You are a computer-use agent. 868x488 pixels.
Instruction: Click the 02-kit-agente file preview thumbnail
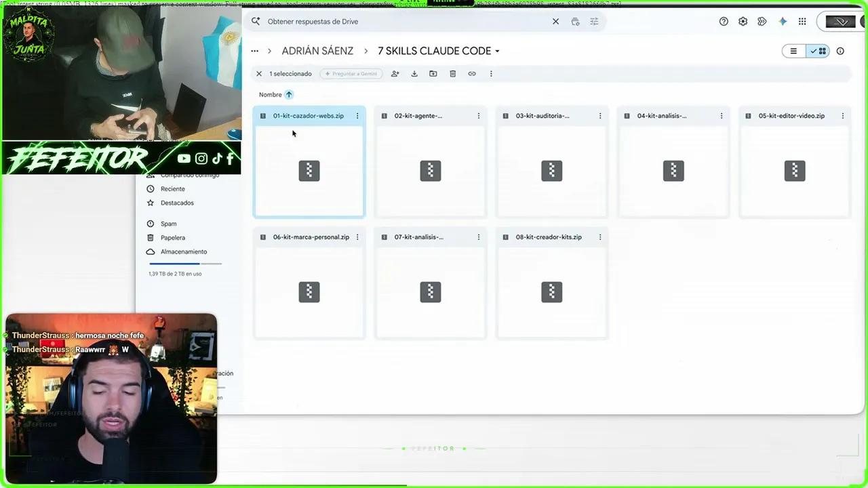[x=431, y=171]
